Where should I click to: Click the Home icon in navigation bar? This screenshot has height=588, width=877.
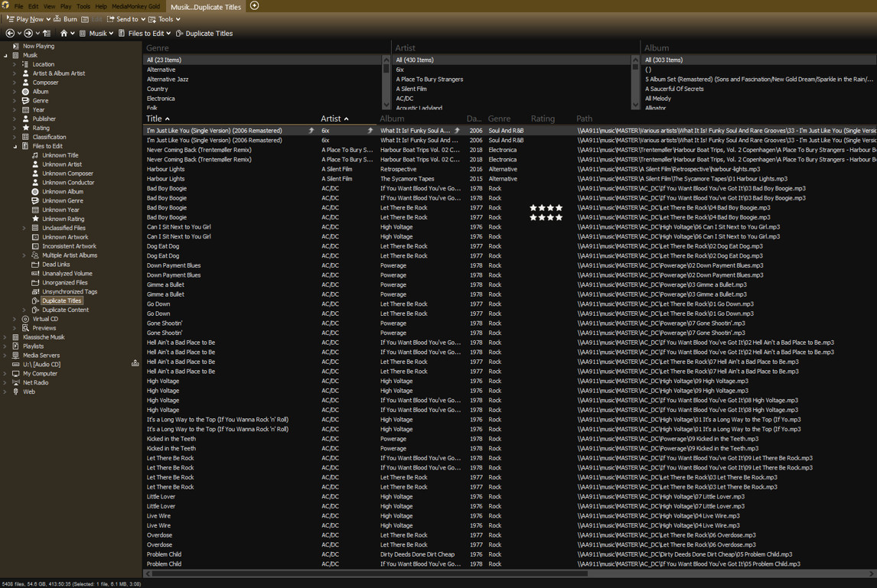64,34
